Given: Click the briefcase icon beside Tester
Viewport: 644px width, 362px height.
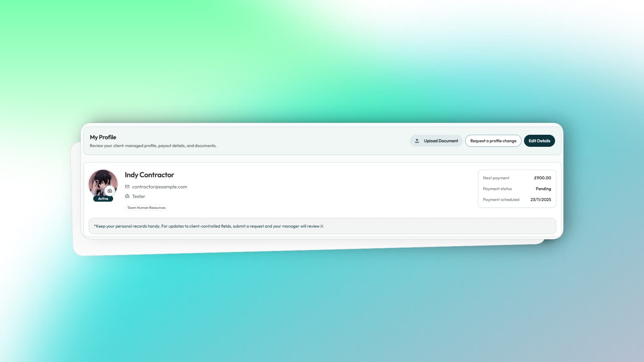Looking at the screenshot, I should (127, 196).
